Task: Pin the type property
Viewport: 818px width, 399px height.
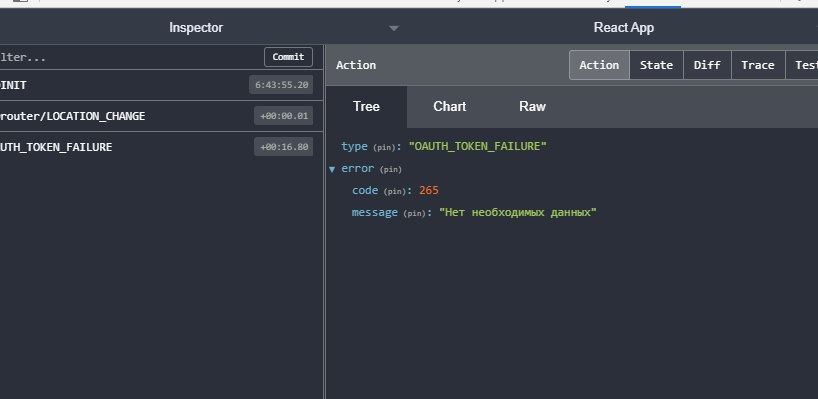Action: (x=384, y=148)
